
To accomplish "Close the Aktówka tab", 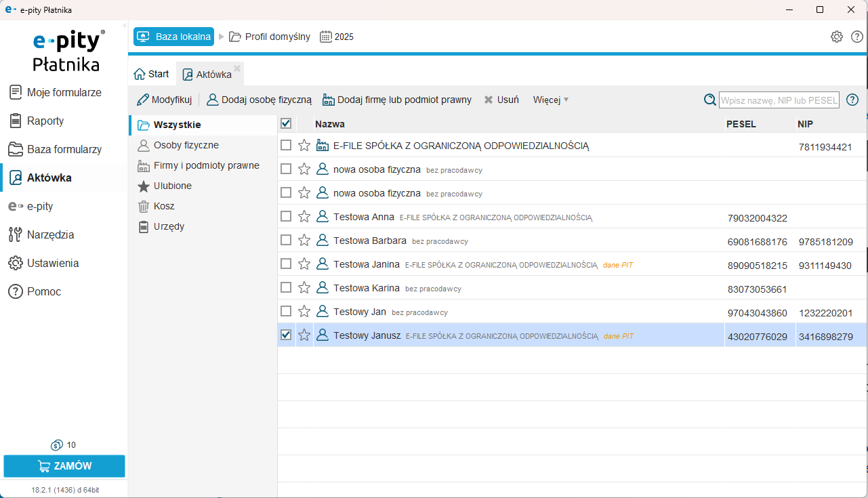I will click(x=237, y=68).
